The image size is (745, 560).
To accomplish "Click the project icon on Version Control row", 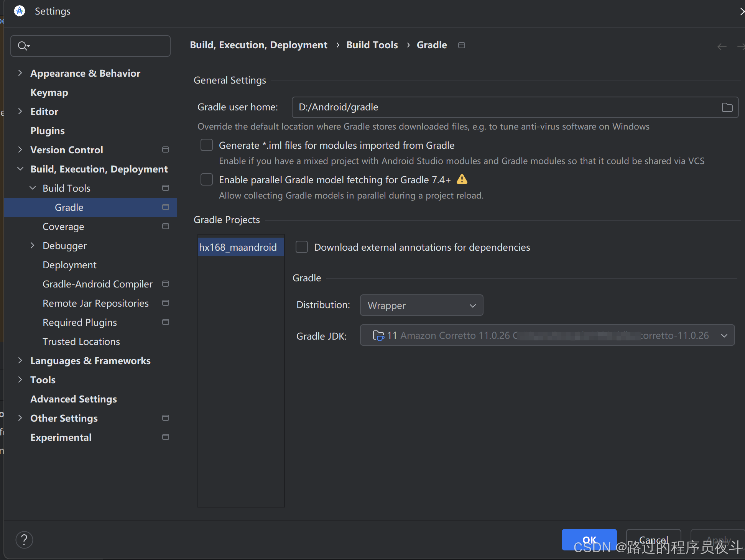I will pyautogui.click(x=166, y=149).
